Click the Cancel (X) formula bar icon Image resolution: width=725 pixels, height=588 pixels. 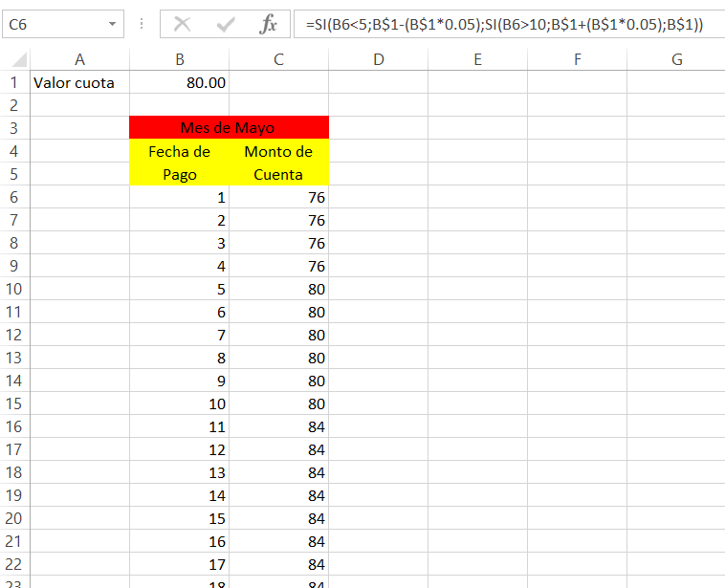tap(182, 24)
